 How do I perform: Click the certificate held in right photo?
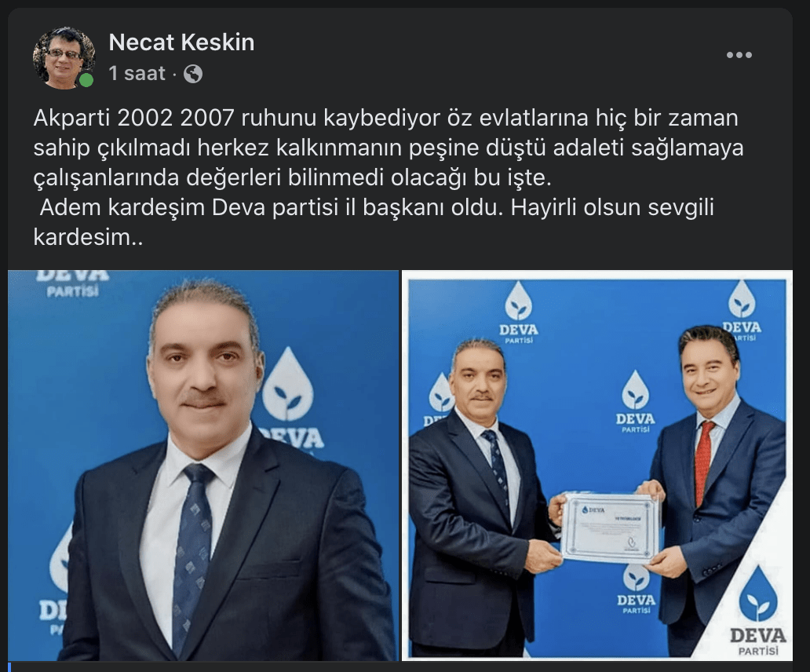[611, 528]
